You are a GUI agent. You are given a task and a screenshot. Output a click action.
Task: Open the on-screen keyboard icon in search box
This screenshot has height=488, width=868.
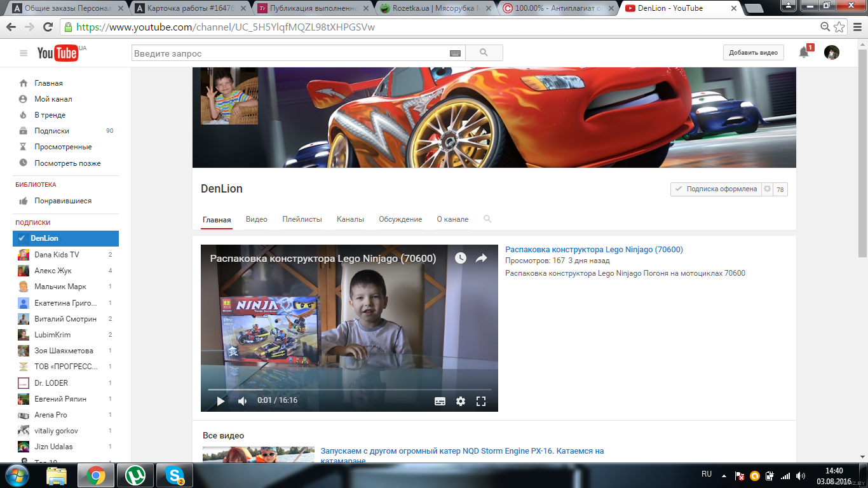click(x=455, y=53)
